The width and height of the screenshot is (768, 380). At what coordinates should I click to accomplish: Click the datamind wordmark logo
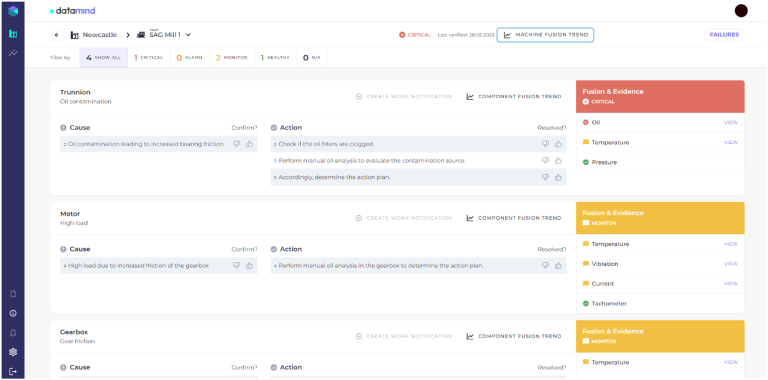[72, 10]
